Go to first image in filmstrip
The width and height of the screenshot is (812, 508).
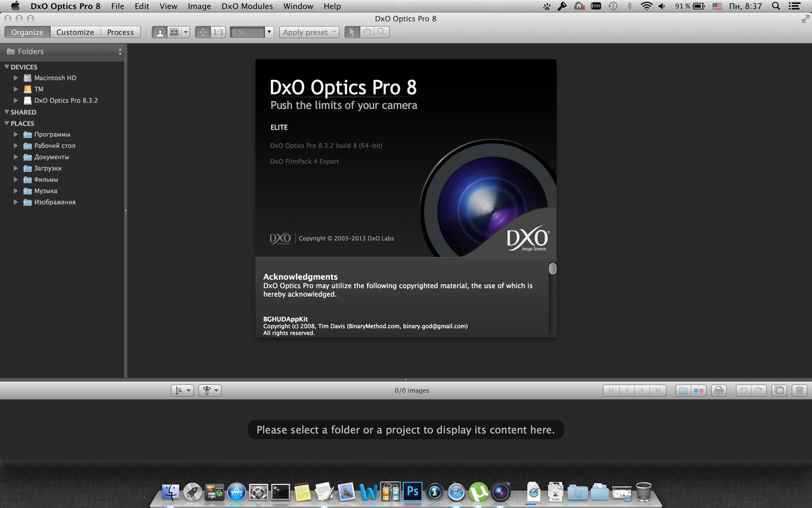[x=611, y=390]
